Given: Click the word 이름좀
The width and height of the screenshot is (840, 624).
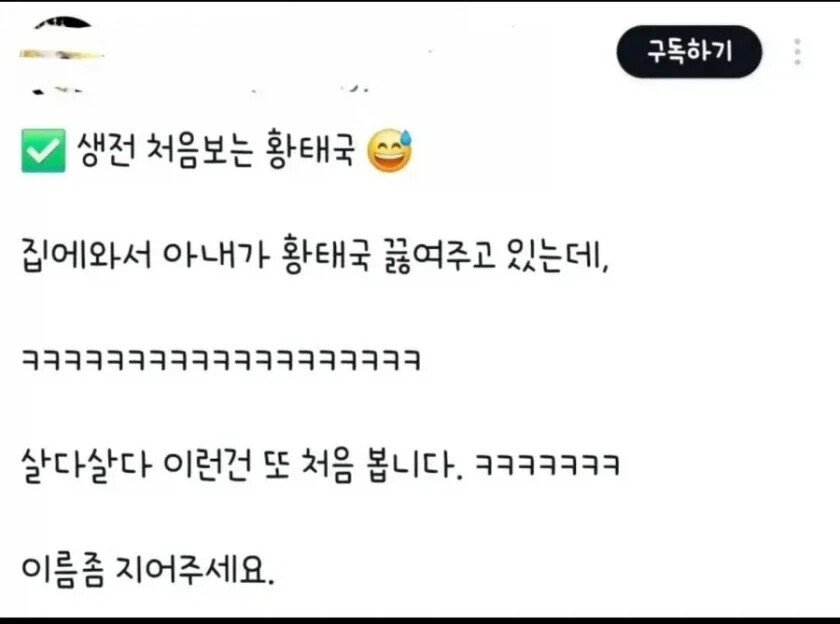Looking at the screenshot, I should click(63, 569).
